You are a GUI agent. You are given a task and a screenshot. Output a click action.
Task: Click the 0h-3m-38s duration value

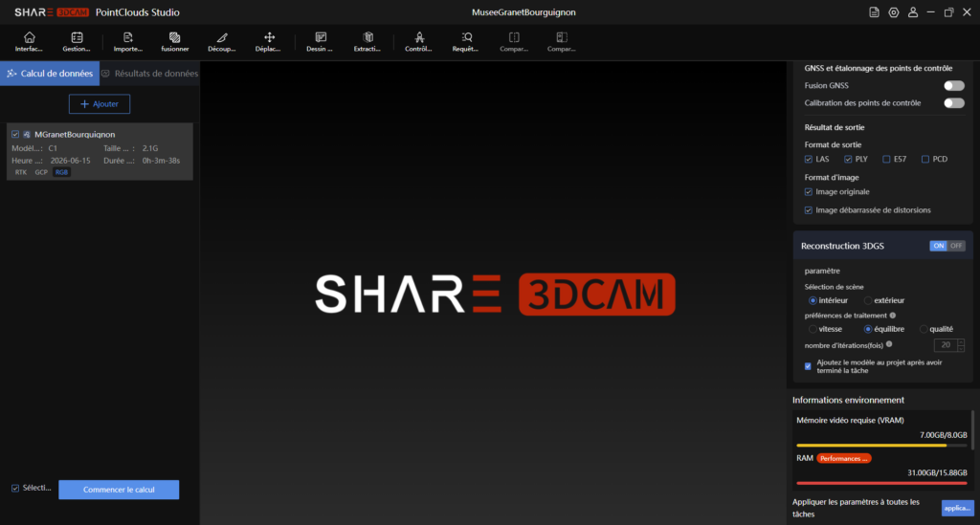(161, 161)
